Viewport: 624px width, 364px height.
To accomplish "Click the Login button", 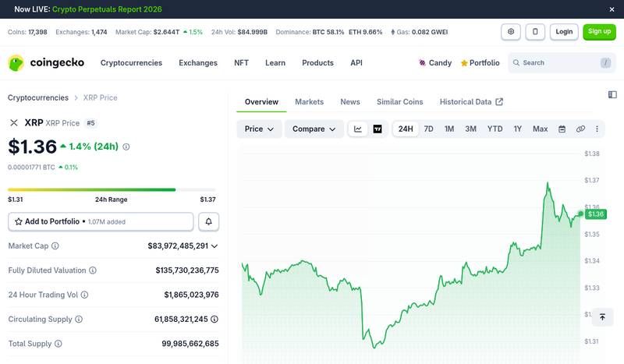I will pyautogui.click(x=564, y=32).
